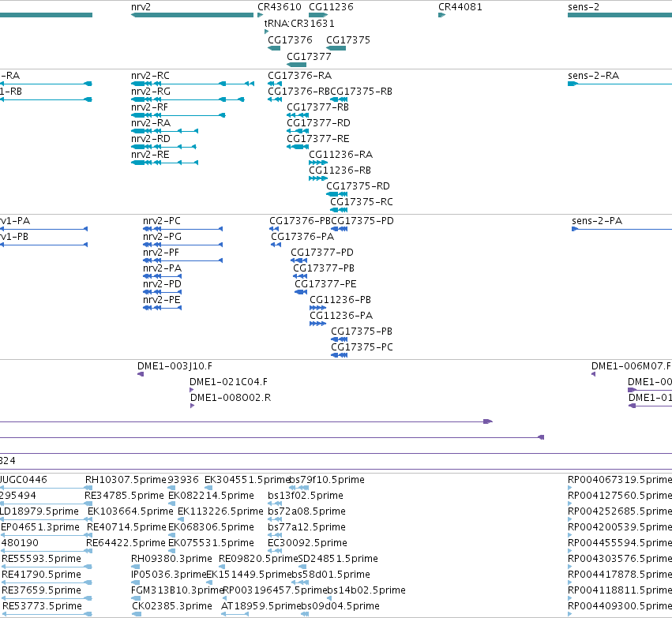Click the nrv2-PD protein feature
The height and width of the screenshot is (618, 672).
click(x=163, y=293)
